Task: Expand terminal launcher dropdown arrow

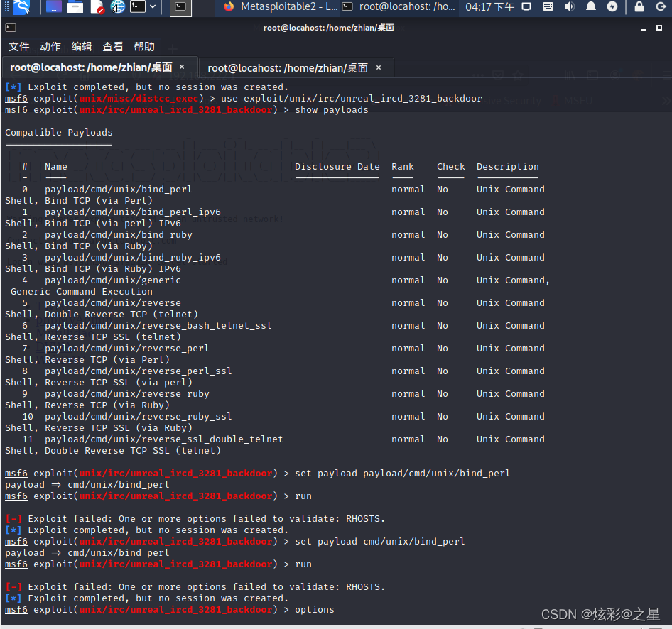Action: click(153, 6)
